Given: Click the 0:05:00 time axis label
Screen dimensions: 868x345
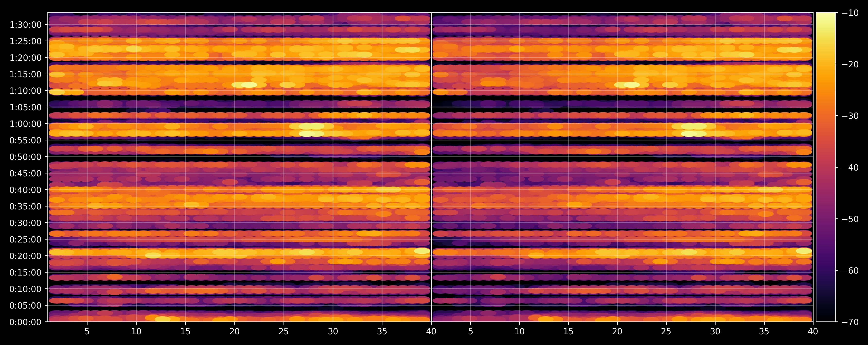Looking at the screenshot, I should tap(26, 305).
